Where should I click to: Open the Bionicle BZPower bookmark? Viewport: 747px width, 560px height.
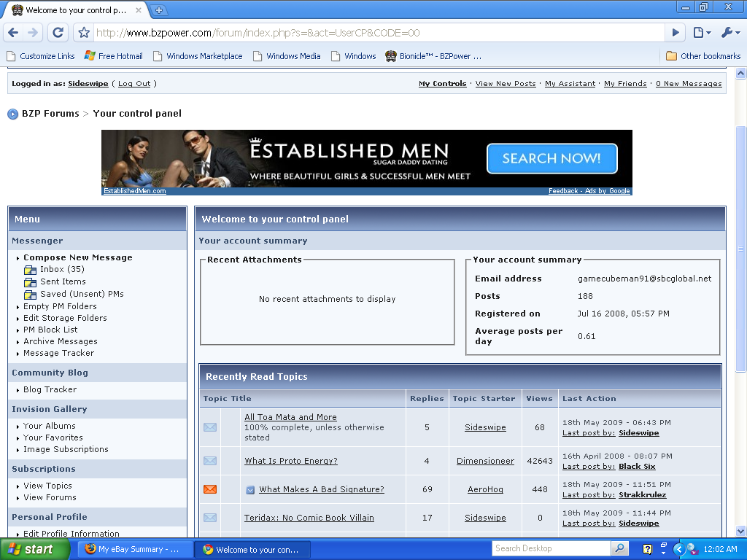tap(433, 56)
